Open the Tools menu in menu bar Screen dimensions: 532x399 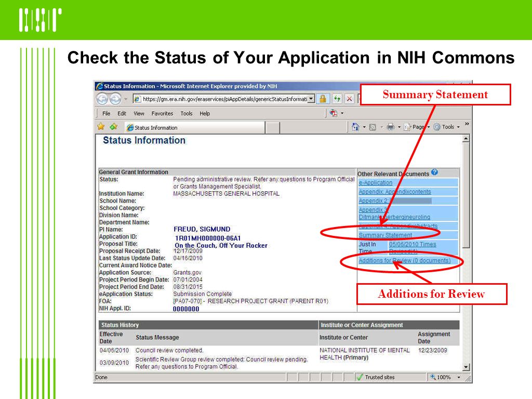click(187, 113)
